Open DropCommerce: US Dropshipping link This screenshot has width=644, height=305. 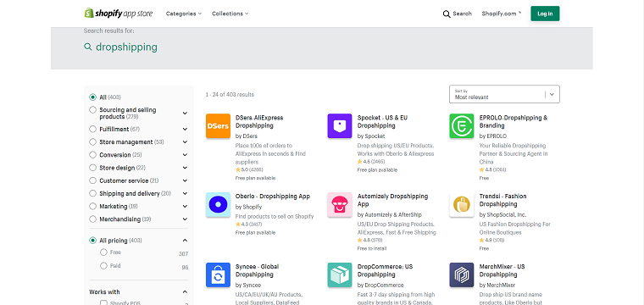pyautogui.click(x=385, y=270)
